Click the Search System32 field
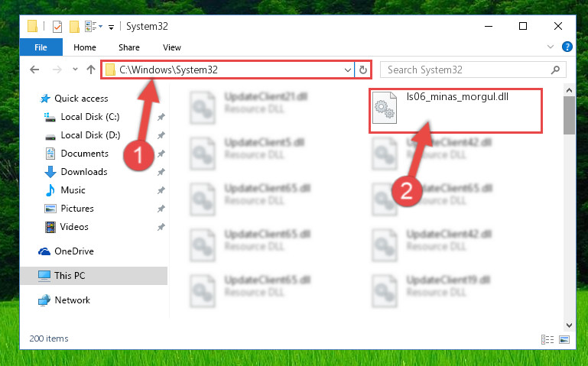 (466, 70)
